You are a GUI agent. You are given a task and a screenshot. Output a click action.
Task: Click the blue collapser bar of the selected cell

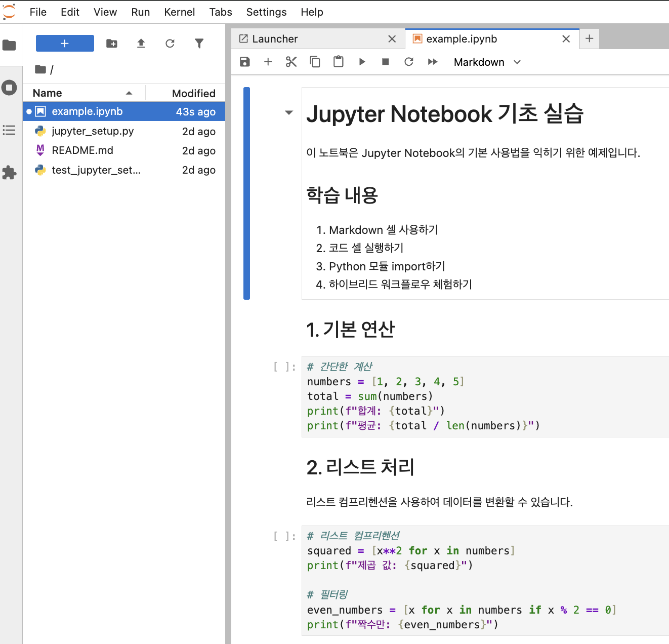[246, 193]
